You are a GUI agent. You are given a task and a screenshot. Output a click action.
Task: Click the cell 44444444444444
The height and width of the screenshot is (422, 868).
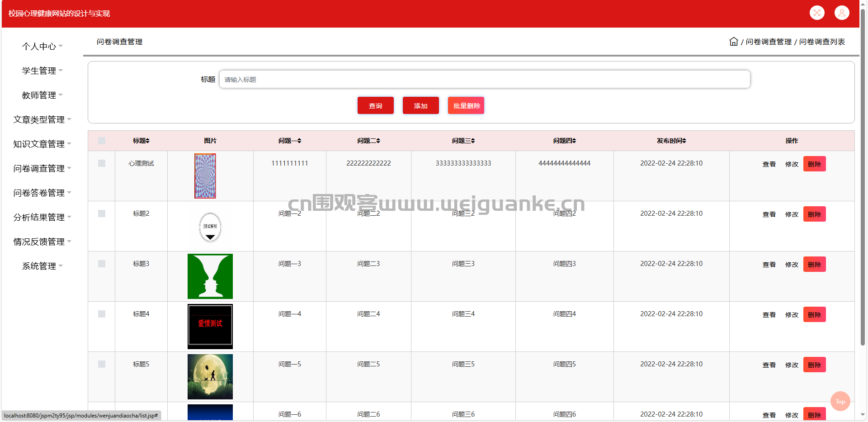click(564, 163)
